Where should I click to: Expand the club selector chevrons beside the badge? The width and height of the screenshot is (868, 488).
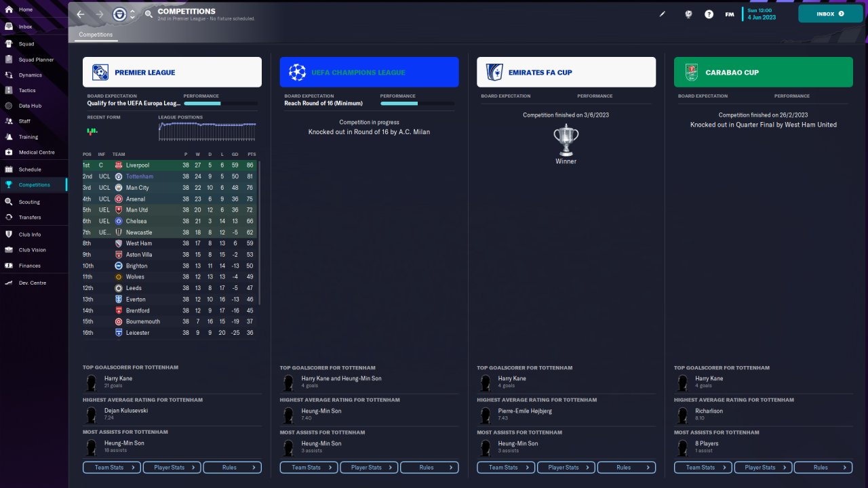point(132,14)
